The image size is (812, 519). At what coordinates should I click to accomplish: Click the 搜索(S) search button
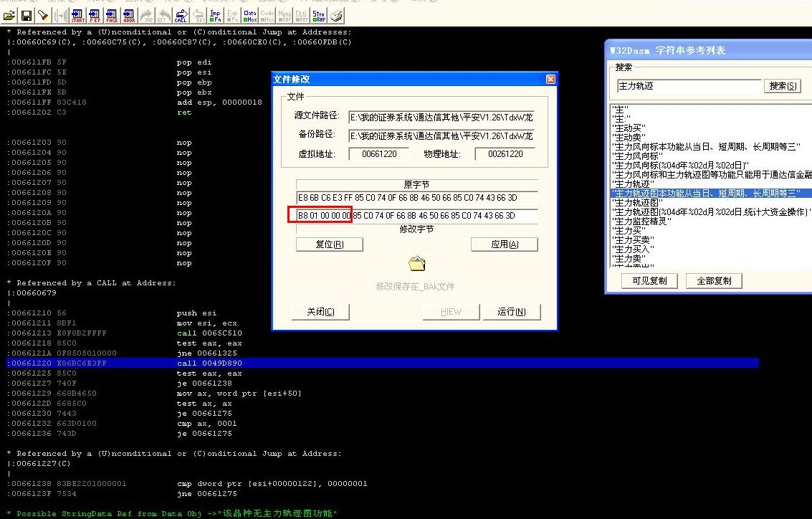click(x=783, y=86)
